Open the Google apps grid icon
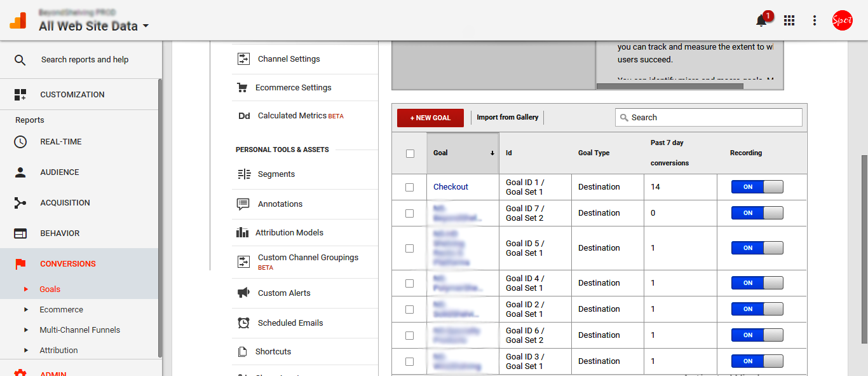The height and width of the screenshot is (376, 868). (x=789, y=21)
